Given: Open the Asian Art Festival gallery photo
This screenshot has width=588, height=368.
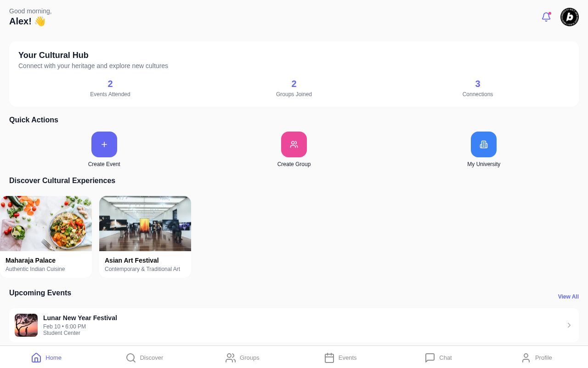Looking at the screenshot, I should coord(145,224).
